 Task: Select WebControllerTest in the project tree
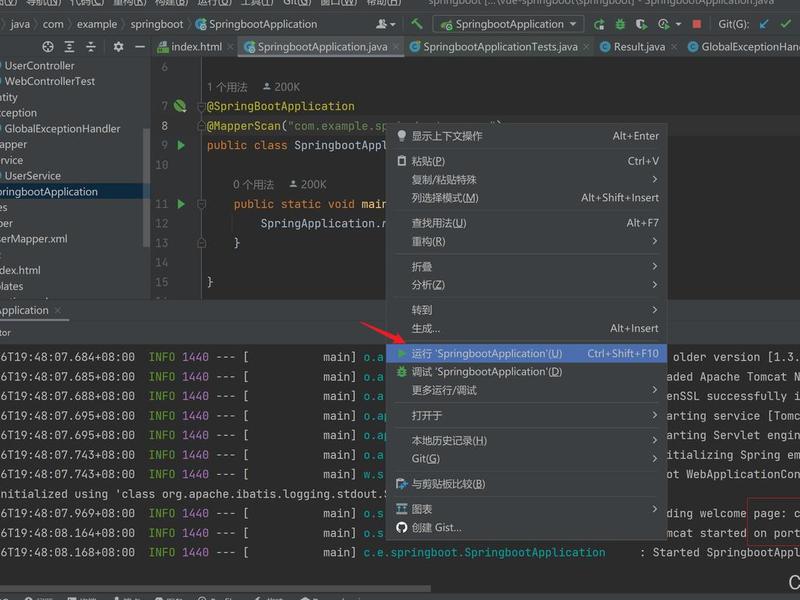point(49,81)
